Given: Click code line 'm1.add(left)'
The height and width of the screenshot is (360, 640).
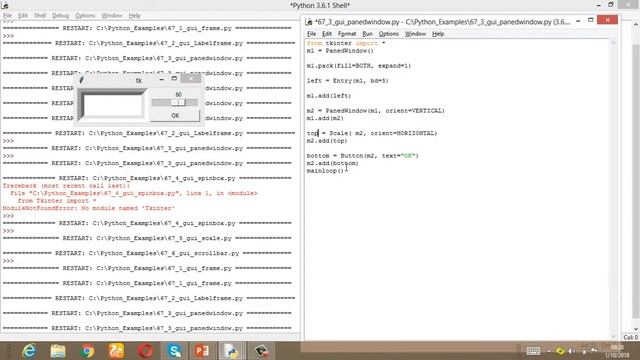Looking at the screenshot, I should click(329, 96).
